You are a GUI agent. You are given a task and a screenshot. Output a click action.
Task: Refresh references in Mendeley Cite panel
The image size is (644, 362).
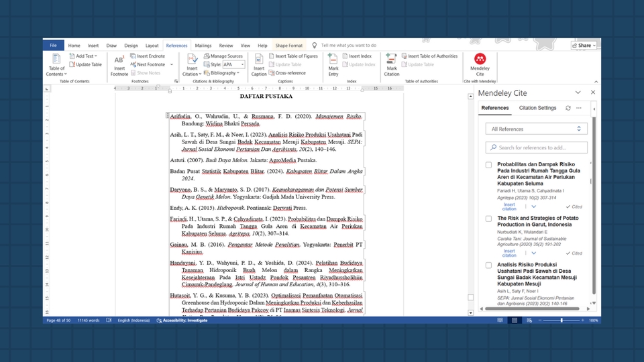(x=568, y=108)
